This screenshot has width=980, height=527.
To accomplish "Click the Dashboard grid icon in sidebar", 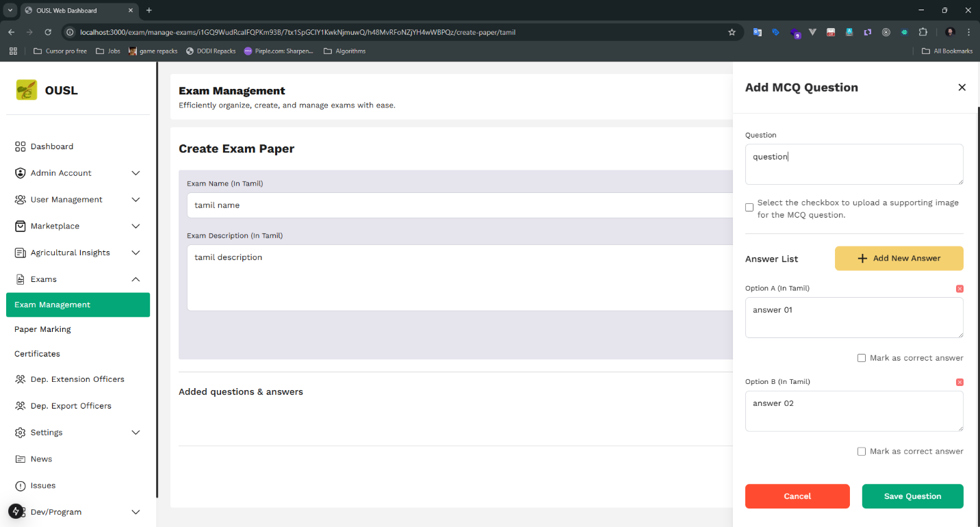I will coord(21,146).
